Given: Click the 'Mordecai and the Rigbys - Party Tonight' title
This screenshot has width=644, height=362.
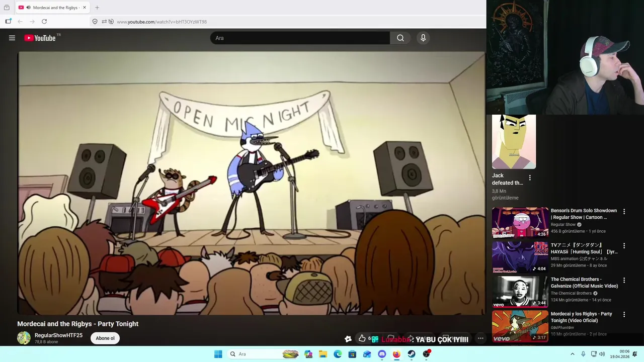Looking at the screenshot, I should coord(78,324).
